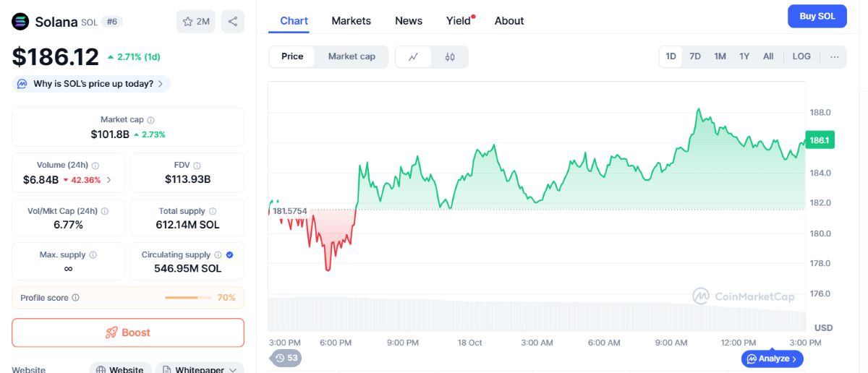
Task: Enable LOG scale on the chart
Action: tap(801, 56)
